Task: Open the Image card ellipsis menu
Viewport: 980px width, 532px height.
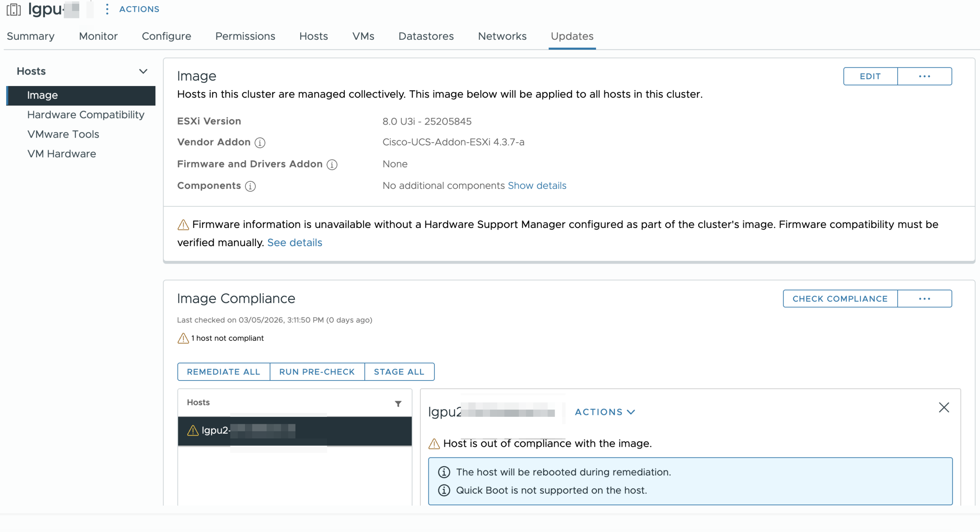Action: [924, 76]
